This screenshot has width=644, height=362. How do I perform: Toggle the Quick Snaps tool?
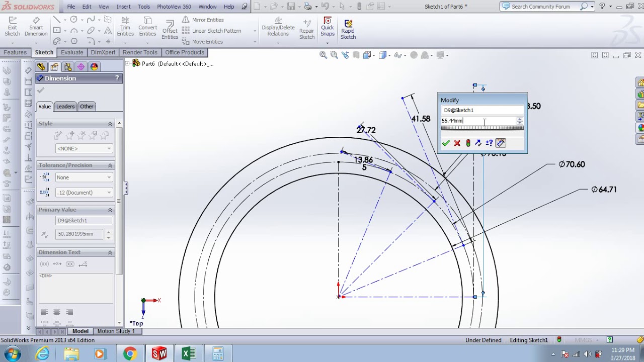point(328,27)
